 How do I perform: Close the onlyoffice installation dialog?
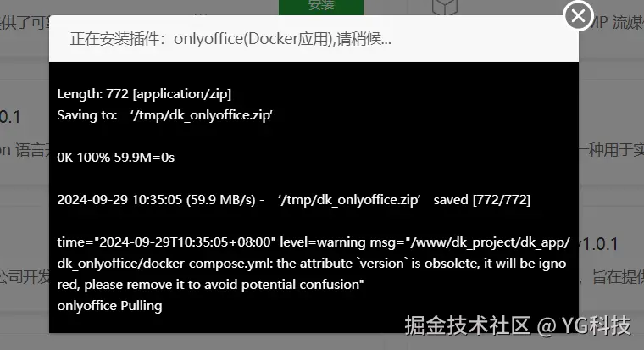pyautogui.click(x=578, y=16)
